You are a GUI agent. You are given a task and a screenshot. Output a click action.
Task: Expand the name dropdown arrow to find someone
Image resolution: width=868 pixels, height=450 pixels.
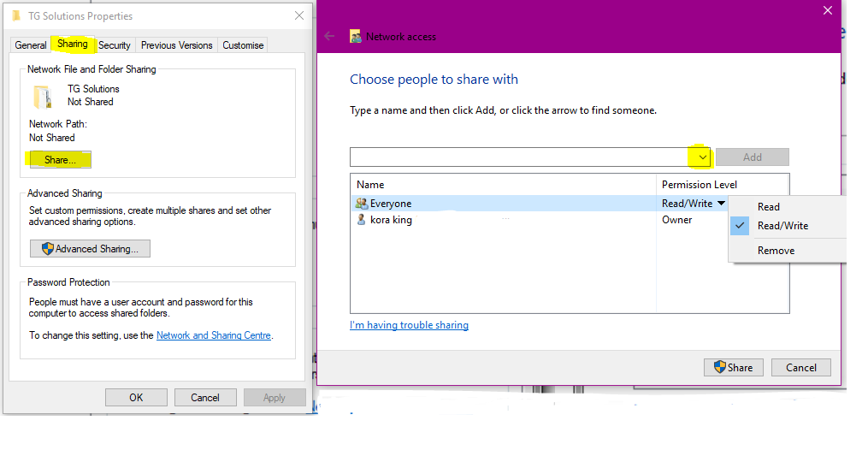pyautogui.click(x=701, y=157)
